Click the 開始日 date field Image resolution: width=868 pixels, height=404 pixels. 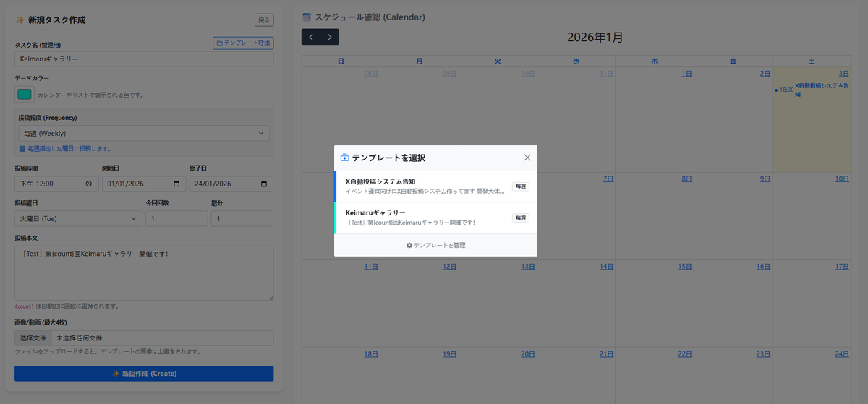[144, 184]
